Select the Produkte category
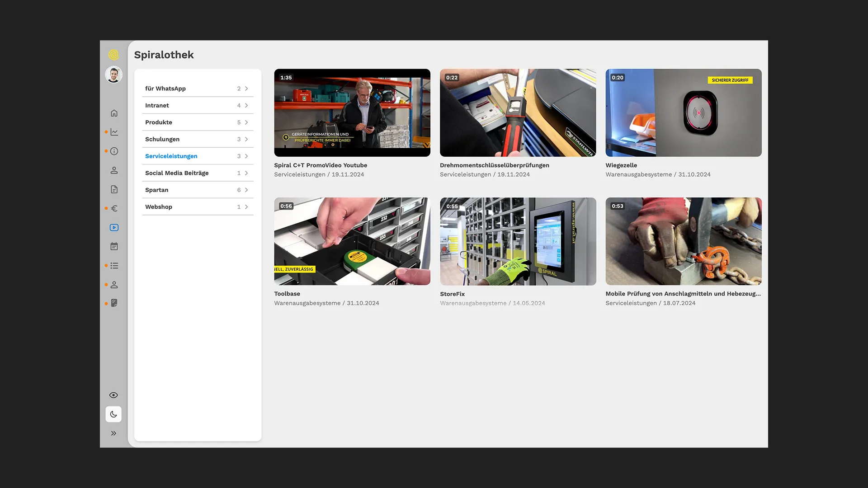 pos(198,122)
